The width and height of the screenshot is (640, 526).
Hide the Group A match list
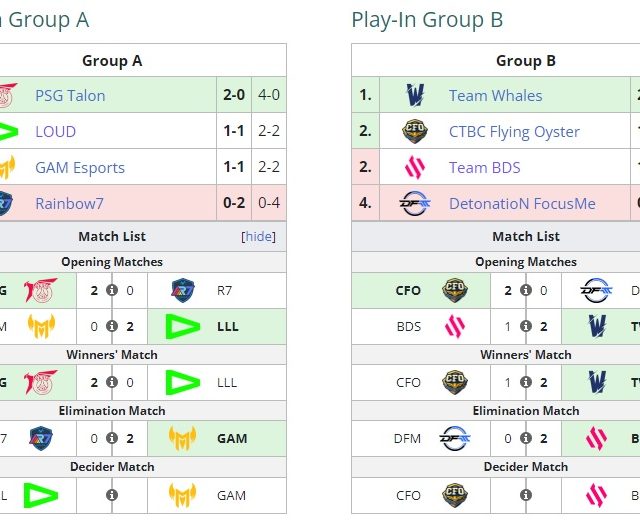258,237
